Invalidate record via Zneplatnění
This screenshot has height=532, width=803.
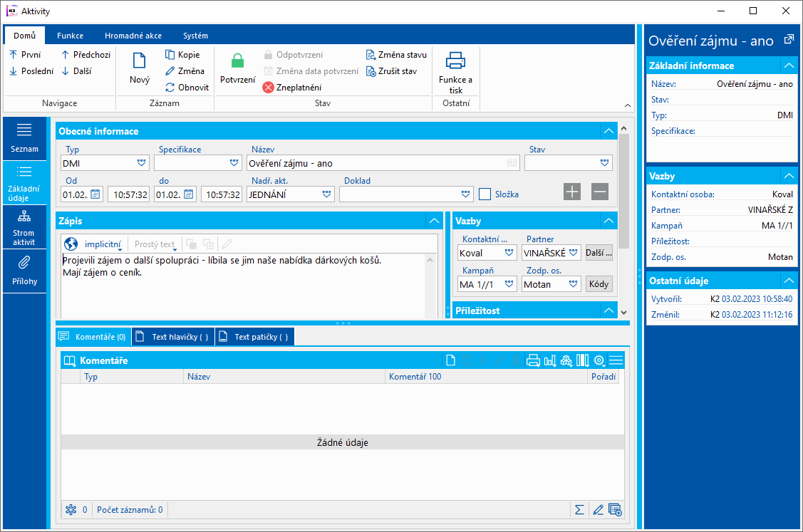pyautogui.click(x=292, y=88)
